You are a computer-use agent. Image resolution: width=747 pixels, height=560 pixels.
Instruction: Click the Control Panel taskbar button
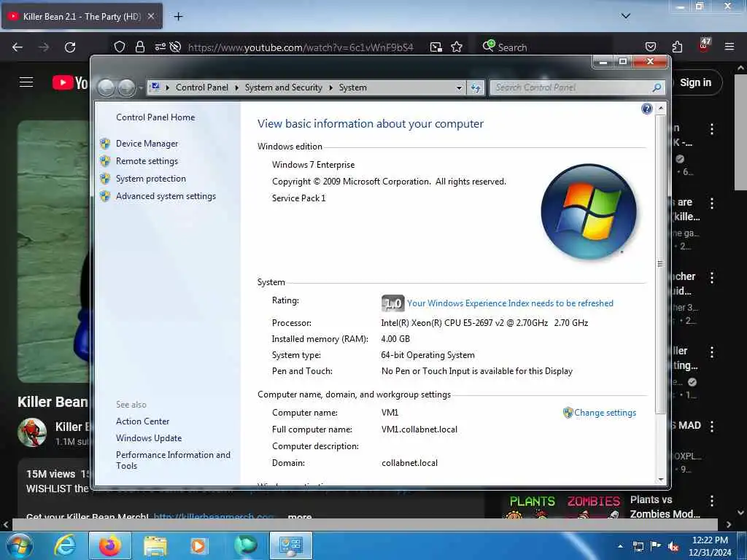tap(291, 545)
